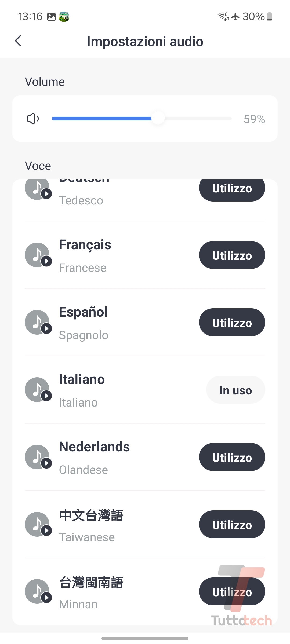This screenshot has height=644, width=290.
Task: Play the Nederlands voice preview
Action: point(38,457)
